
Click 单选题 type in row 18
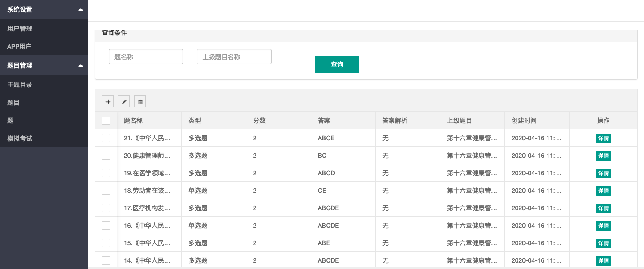pyautogui.click(x=198, y=191)
